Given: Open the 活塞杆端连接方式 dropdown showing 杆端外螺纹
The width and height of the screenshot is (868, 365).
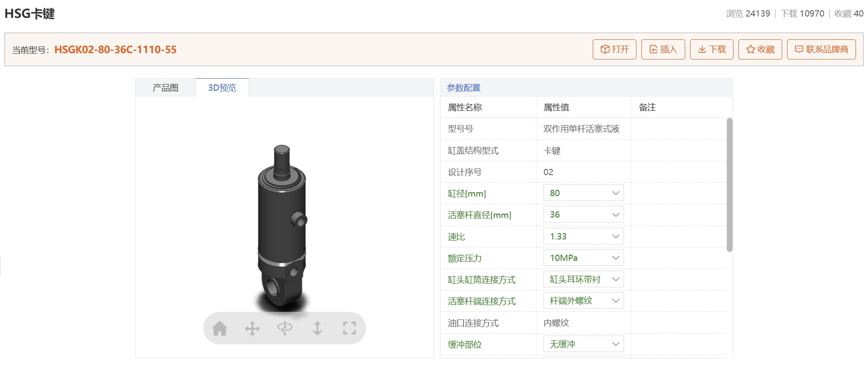Looking at the screenshot, I should point(583,301).
